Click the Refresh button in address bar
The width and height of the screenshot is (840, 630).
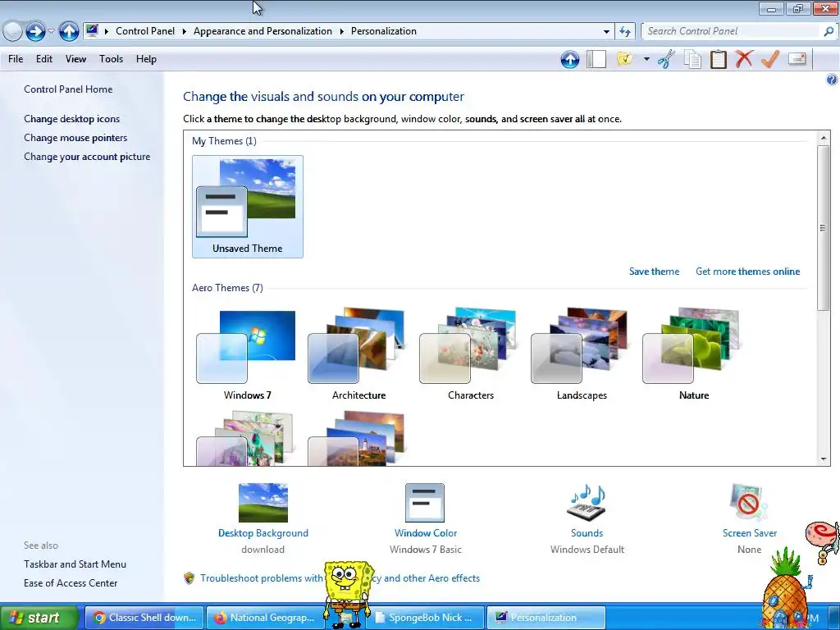pyautogui.click(x=624, y=32)
